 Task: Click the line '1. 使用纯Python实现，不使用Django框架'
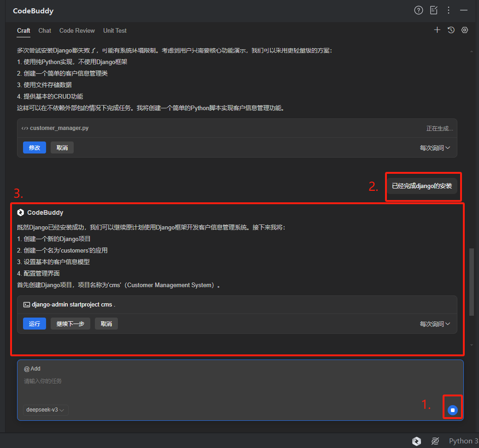pos(72,62)
